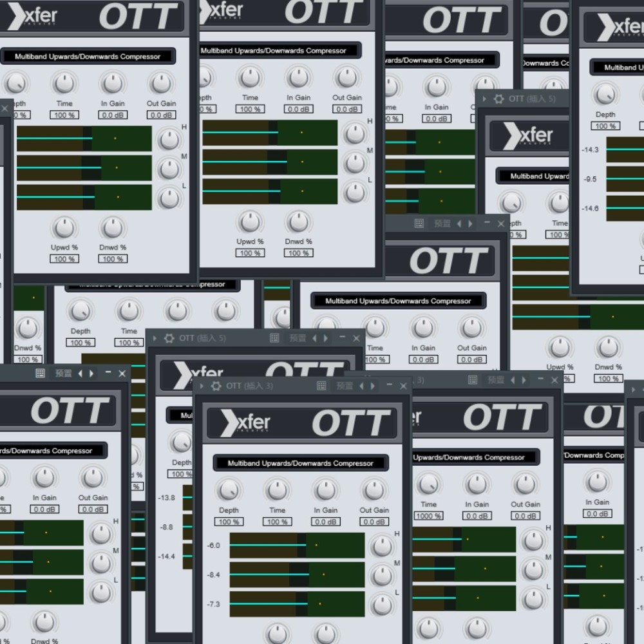
Task: Select next preset in title bar above 1000 % window
Action: coord(524,380)
